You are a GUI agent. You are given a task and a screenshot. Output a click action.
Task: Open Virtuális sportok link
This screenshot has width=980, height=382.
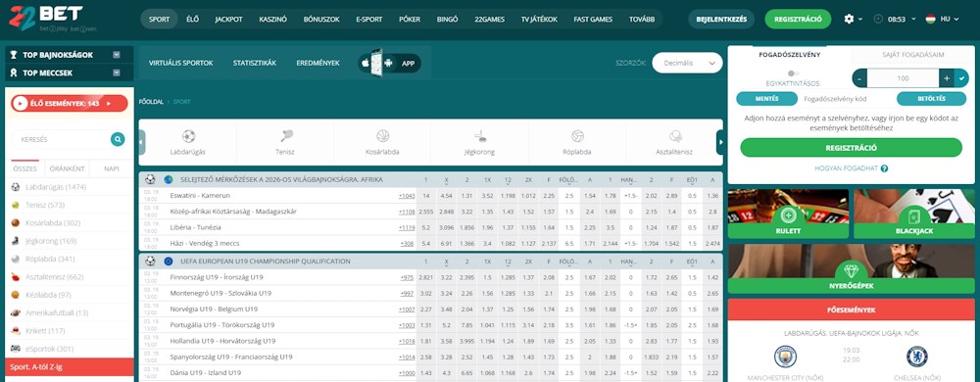tap(180, 63)
